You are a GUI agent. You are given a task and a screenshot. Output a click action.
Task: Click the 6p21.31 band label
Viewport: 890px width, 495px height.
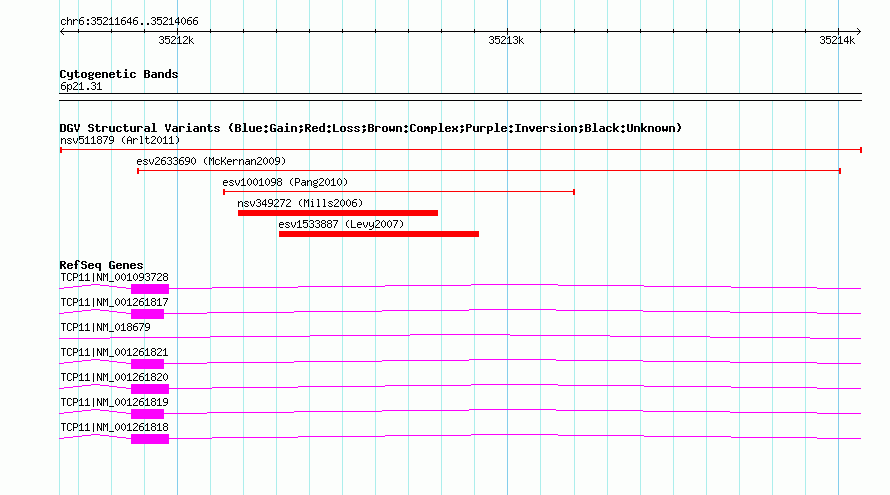click(81, 87)
